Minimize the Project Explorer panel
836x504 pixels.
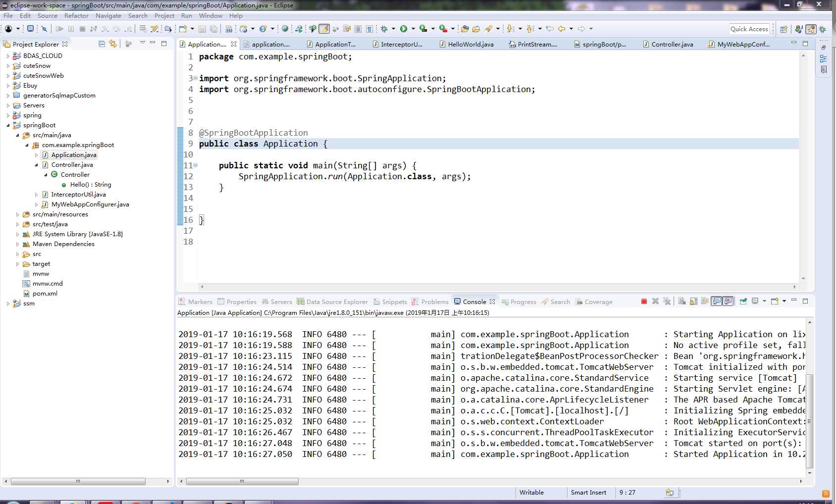[153, 43]
